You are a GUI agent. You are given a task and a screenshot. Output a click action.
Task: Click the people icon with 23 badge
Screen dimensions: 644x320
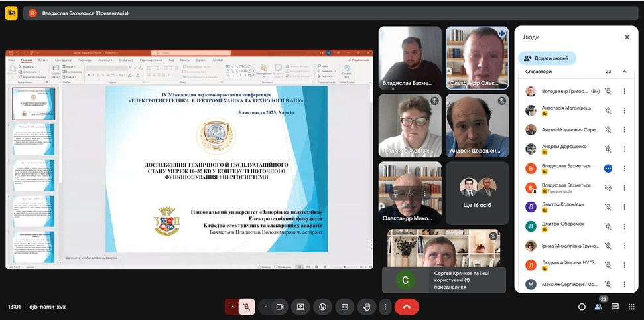coord(598,306)
